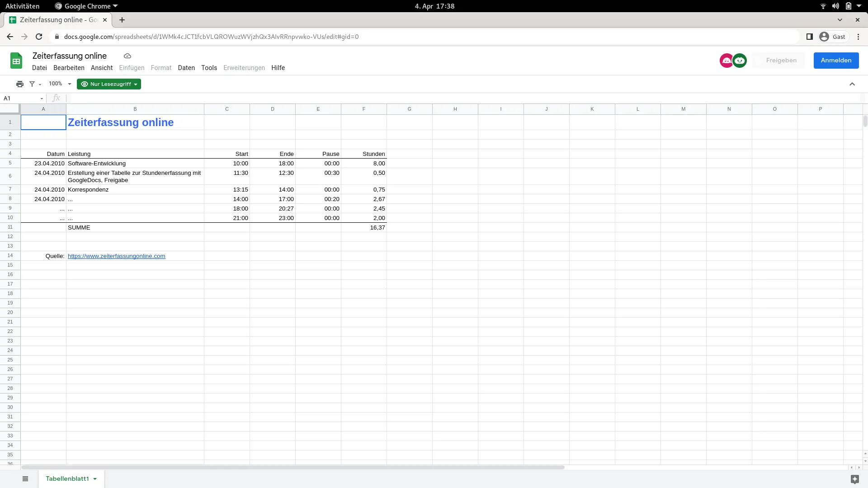The height and width of the screenshot is (488, 868).
Task: Click the horizontal scrollbar at bottom
Action: [x=293, y=467]
